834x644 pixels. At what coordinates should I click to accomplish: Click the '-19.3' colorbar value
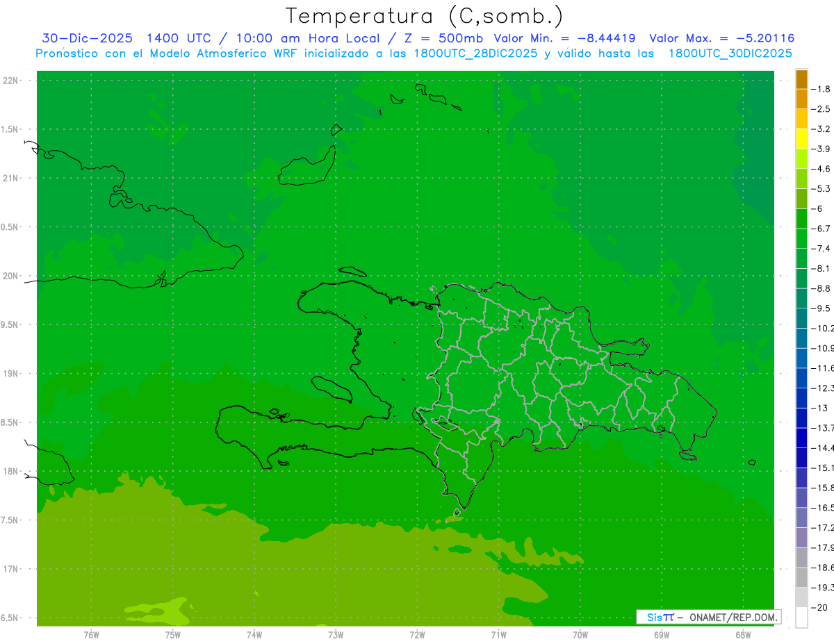click(822, 588)
